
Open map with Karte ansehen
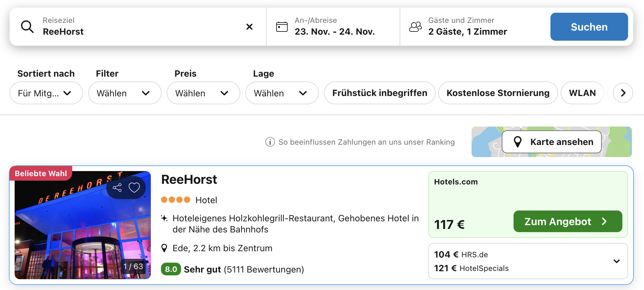551,142
